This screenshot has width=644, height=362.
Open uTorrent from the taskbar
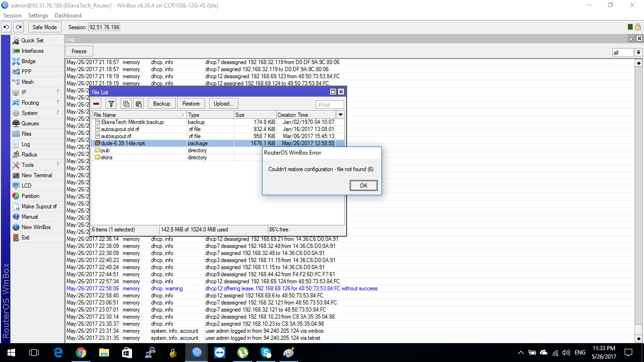coord(243,353)
